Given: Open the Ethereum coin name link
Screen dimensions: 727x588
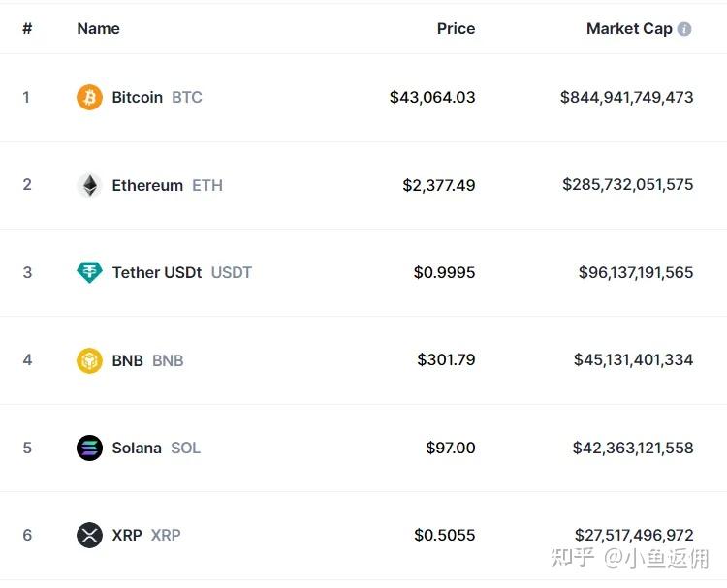Looking at the screenshot, I should click(147, 185).
